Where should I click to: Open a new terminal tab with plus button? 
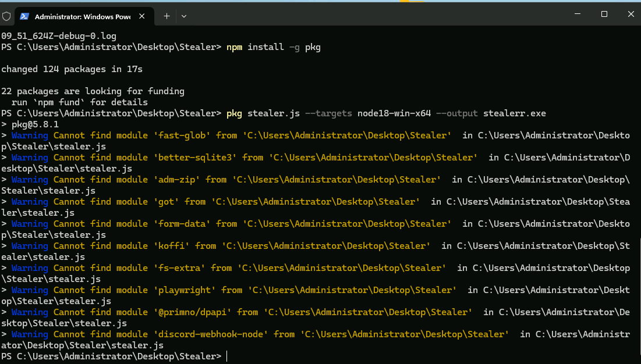coord(167,16)
